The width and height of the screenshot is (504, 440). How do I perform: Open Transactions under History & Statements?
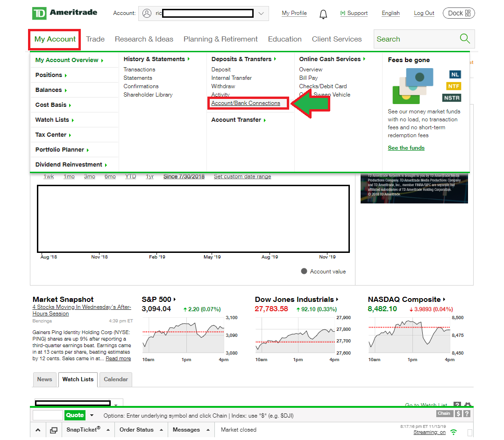pos(139,70)
